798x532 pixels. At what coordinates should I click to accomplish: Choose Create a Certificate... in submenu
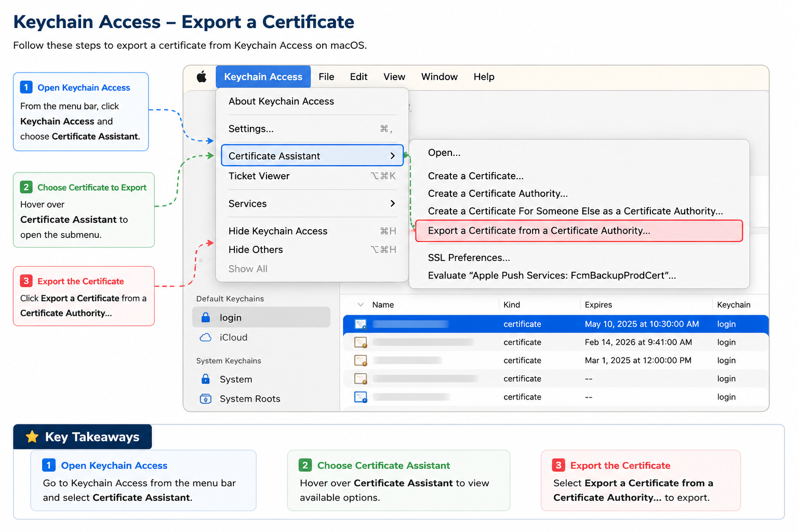point(579,176)
